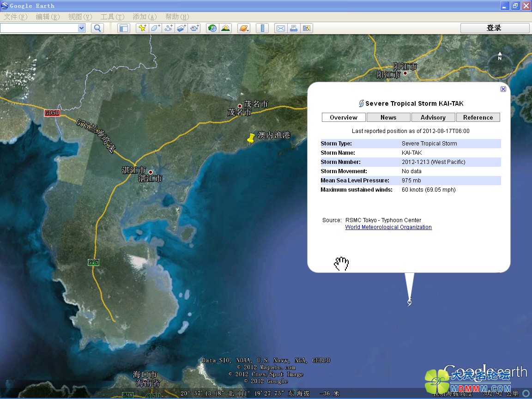Click the G050 road shield
The image size is (532, 399).
point(52,113)
